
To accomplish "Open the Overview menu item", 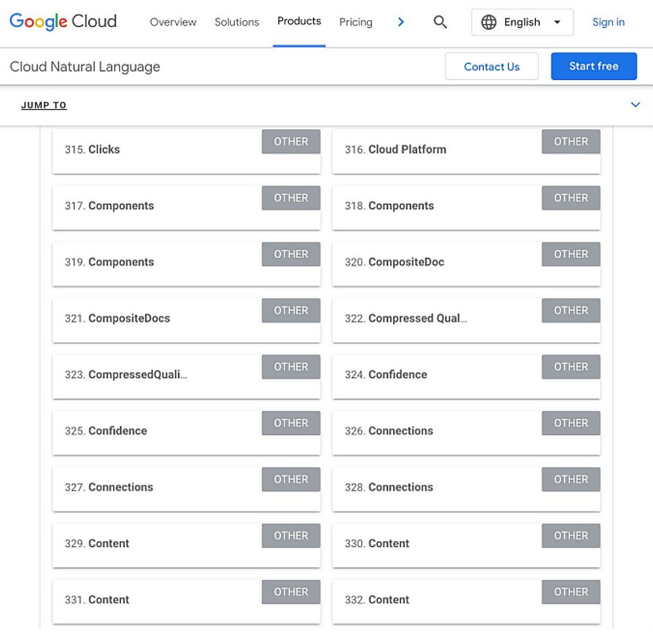I will pyautogui.click(x=172, y=22).
